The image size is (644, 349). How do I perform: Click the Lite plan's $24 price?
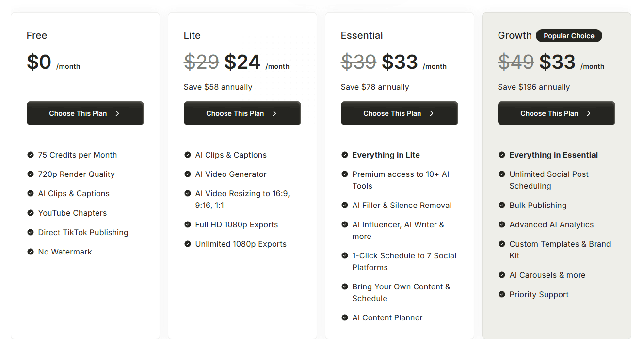(242, 62)
